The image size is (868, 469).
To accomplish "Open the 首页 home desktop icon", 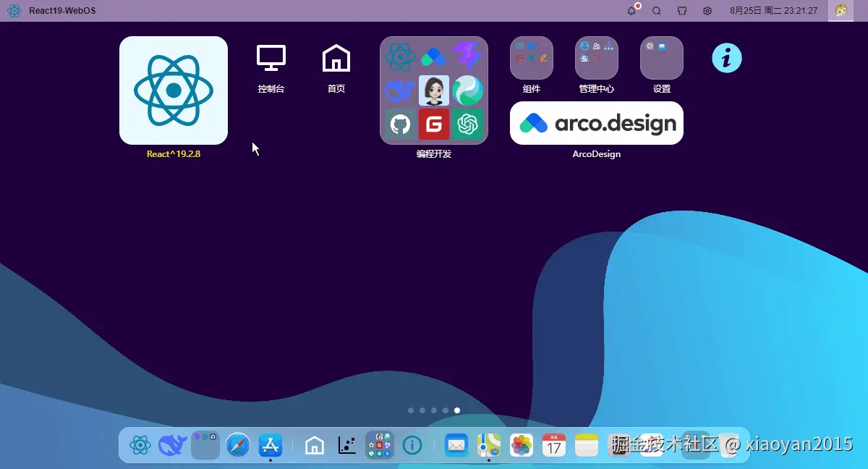I will (336, 58).
